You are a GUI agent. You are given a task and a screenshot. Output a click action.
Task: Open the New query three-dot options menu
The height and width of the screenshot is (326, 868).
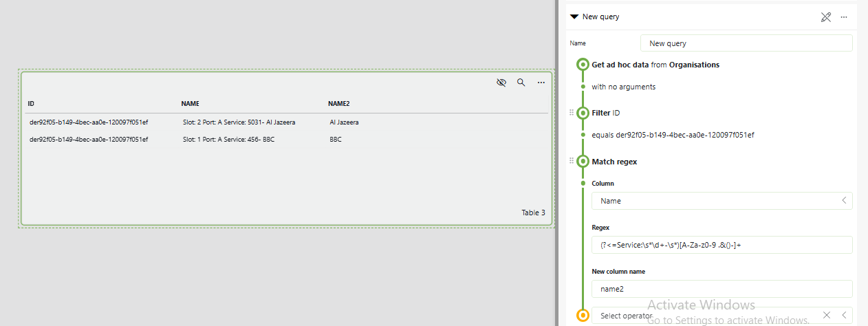844,17
